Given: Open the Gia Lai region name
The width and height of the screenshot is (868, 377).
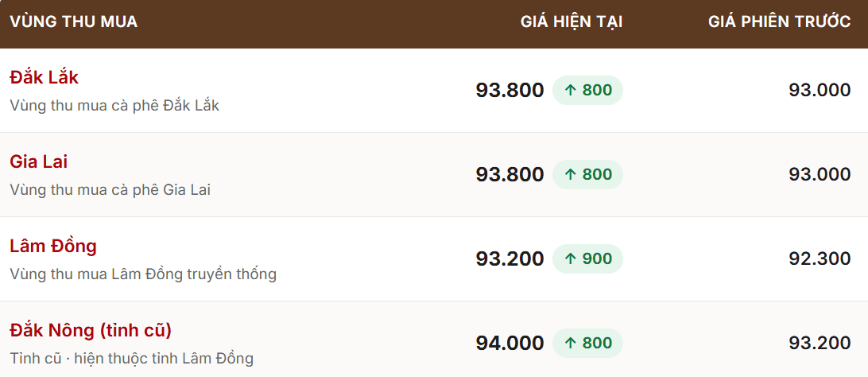Looking at the screenshot, I should [x=39, y=161].
